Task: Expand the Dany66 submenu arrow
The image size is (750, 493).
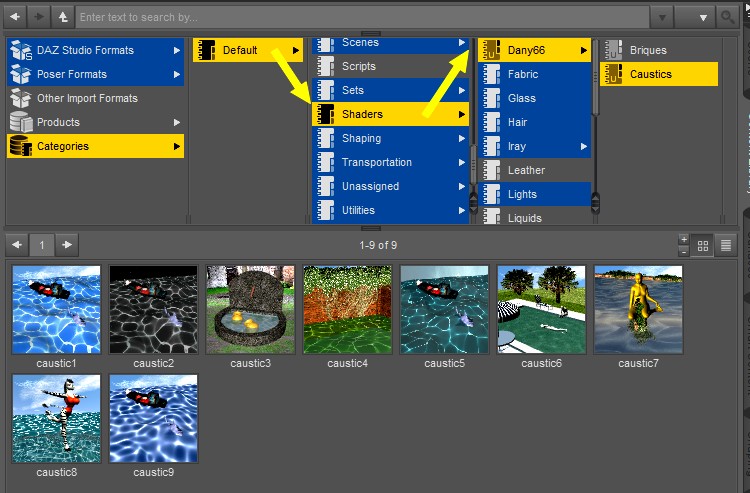Action: pos(584,50)
